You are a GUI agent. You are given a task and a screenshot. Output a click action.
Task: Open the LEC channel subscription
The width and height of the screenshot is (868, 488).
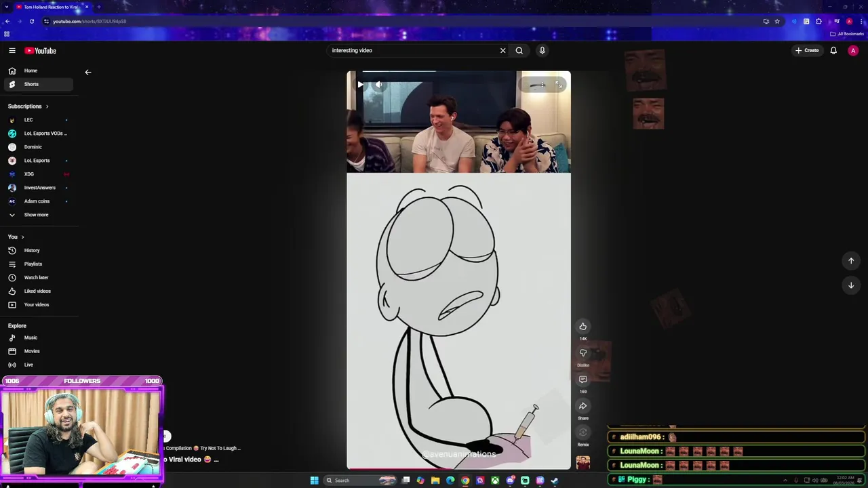tap(39, 120)
